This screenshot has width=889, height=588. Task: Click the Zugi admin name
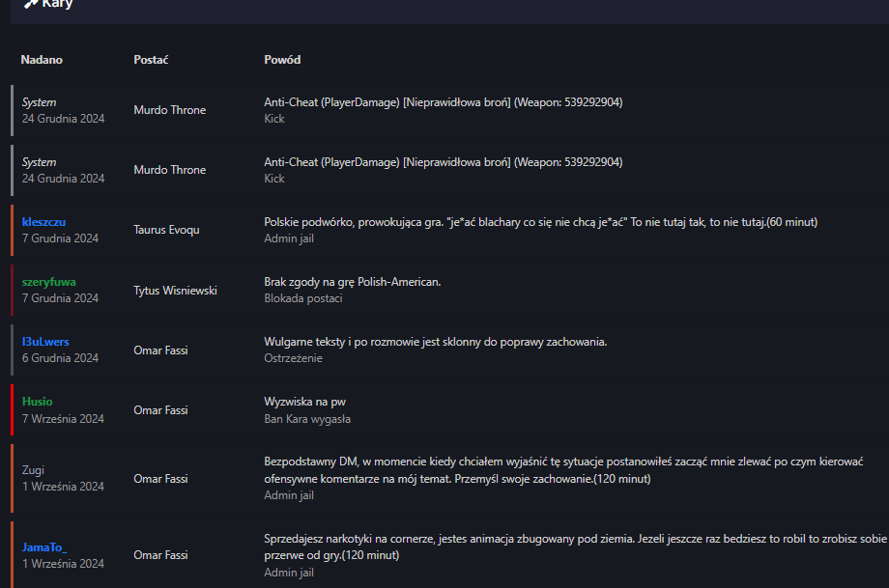click(x=33, y=470)
